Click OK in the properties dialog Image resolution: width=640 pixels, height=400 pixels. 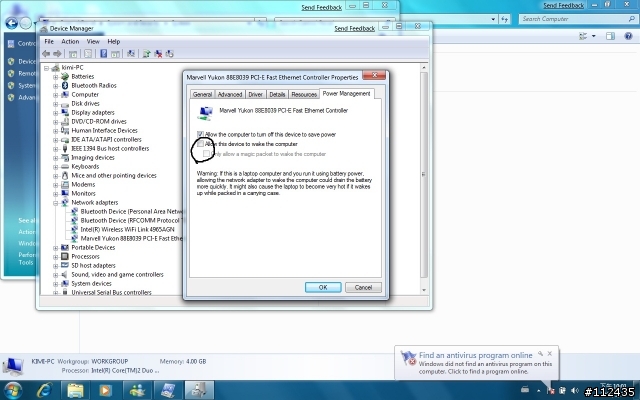tap(323, 287)
